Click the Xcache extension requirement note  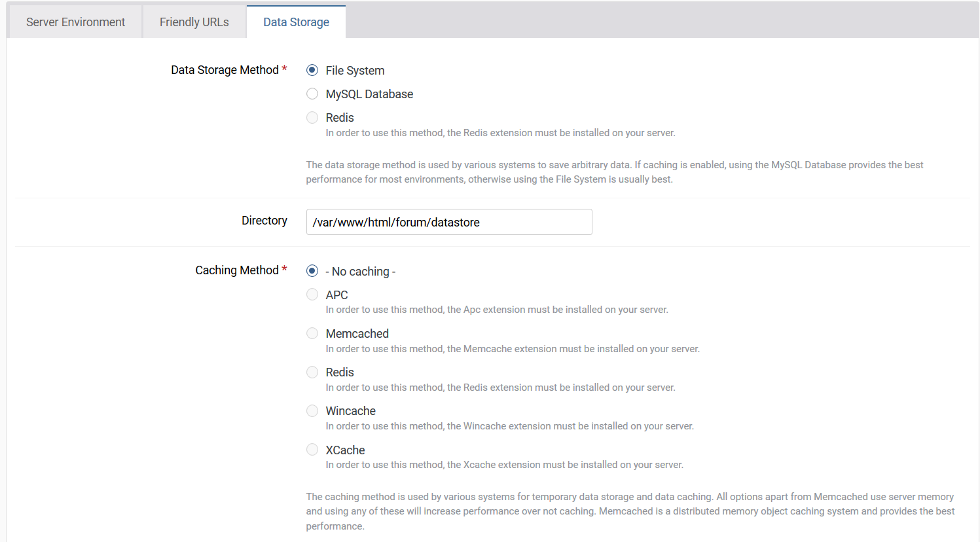pyautogui.click(x=505, y=465)
